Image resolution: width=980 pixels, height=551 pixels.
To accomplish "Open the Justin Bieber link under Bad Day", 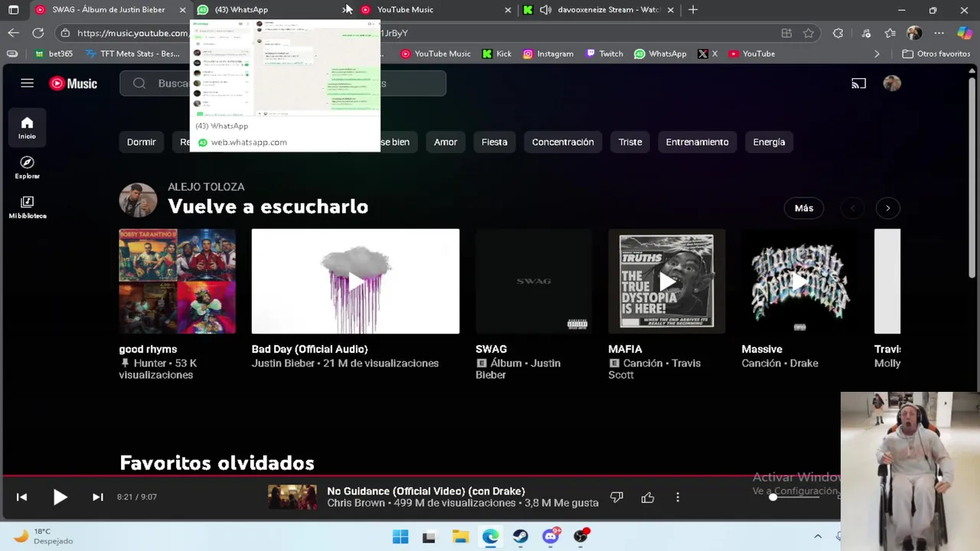I will [283, 364].
